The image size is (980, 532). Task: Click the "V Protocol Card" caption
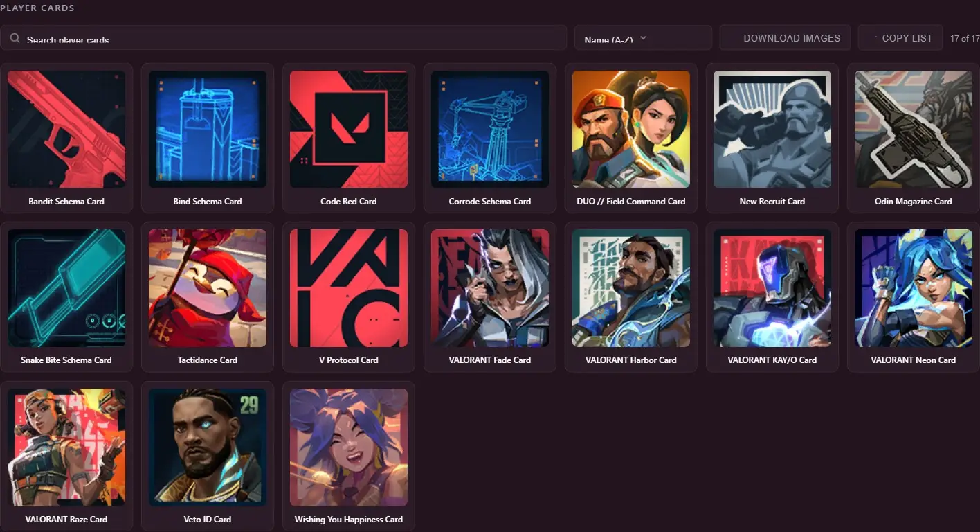pyautogui.click(x=349, y=360)
